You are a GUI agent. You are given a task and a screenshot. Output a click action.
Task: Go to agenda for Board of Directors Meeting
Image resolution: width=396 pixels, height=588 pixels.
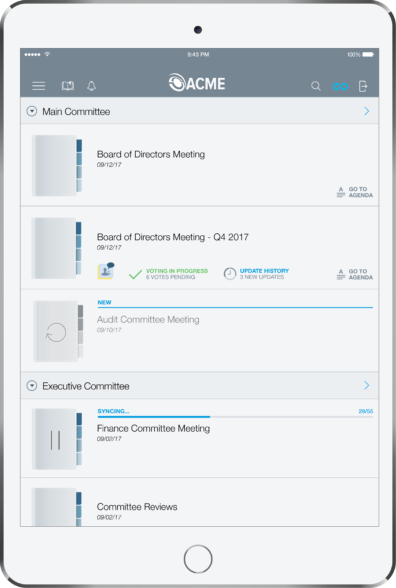coord(354,192)
